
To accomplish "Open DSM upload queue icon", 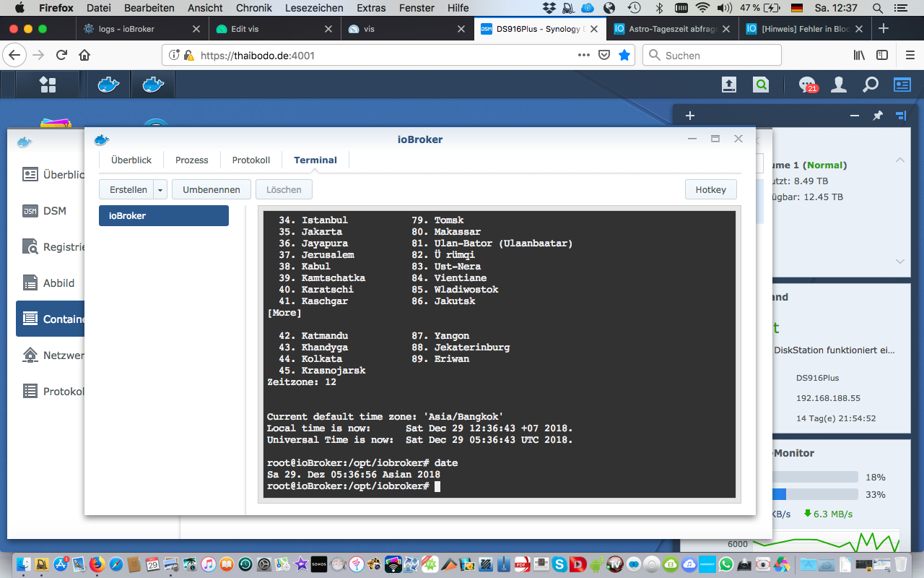I will coord(729,85).
